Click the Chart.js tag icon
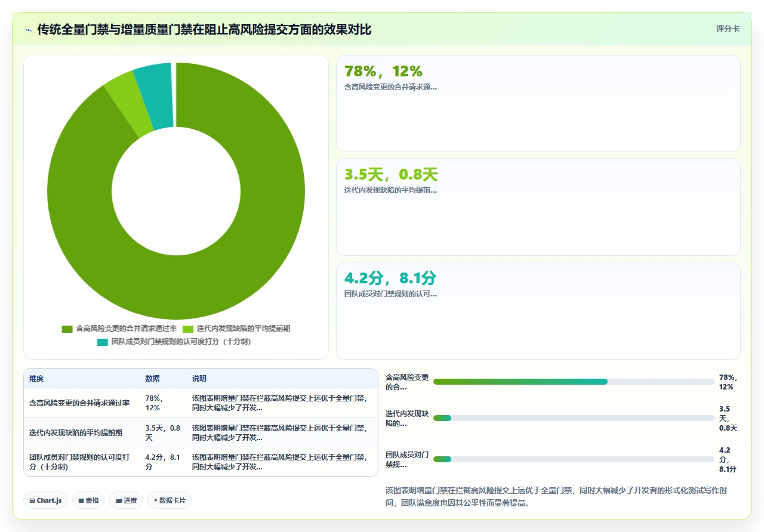 (32, 500)
